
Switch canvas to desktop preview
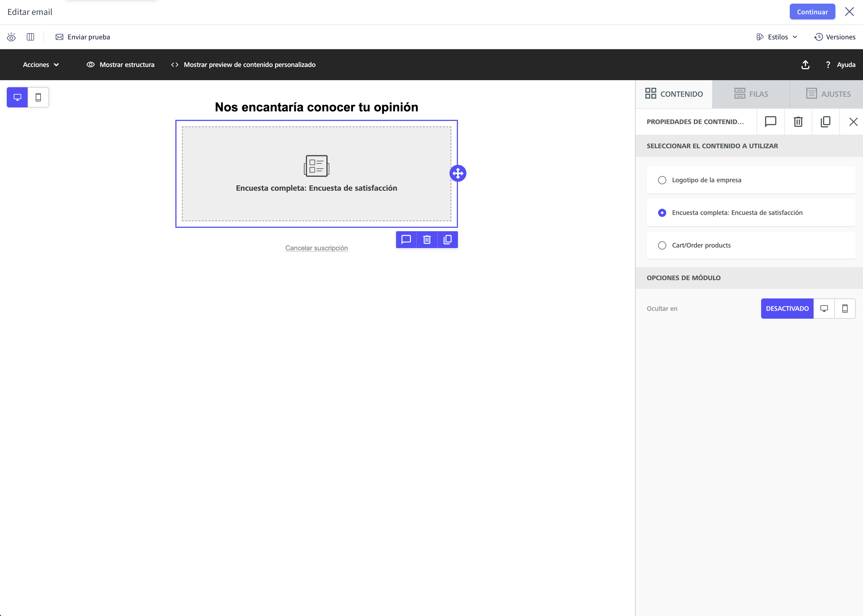[x=17, y=98]
